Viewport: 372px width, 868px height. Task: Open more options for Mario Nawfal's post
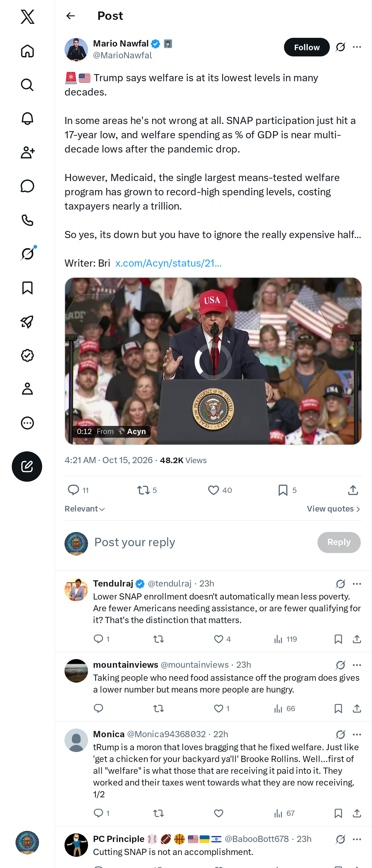pos(357,47)
